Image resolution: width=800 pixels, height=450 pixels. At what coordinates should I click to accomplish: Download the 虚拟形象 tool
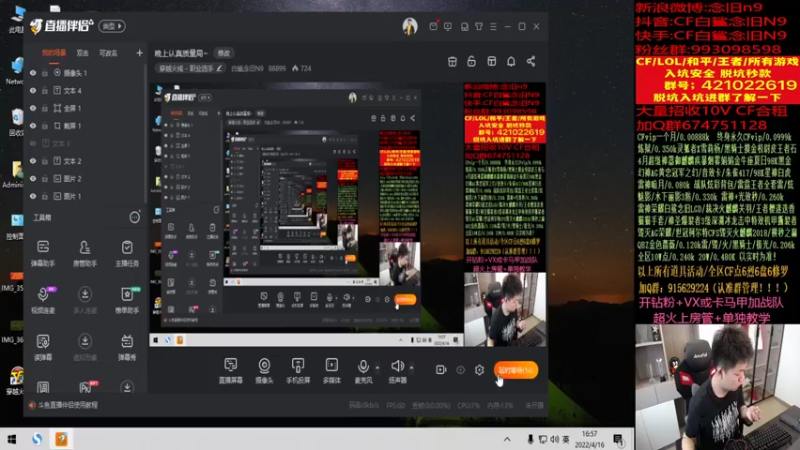click(85, 347)
